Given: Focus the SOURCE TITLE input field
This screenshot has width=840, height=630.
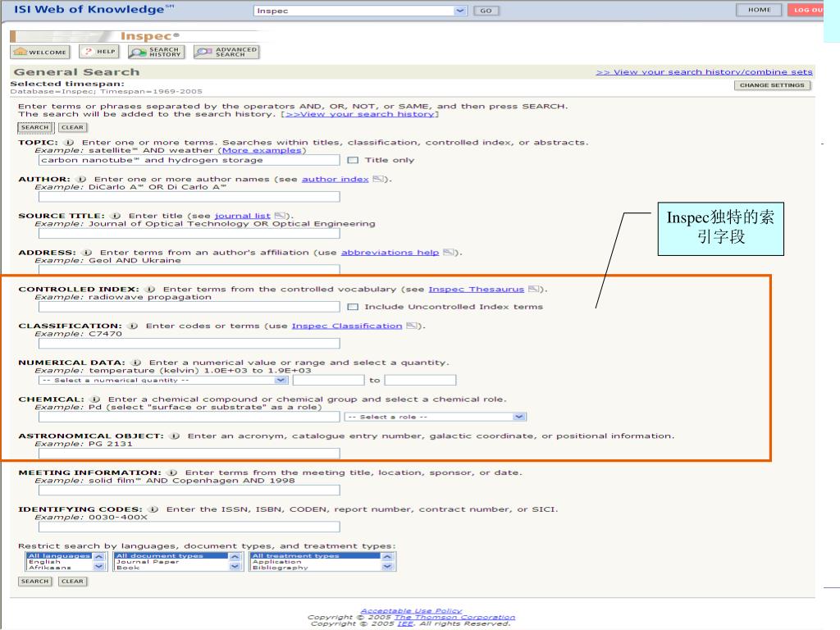Looking at the screenshot, I should pos(189,234).
